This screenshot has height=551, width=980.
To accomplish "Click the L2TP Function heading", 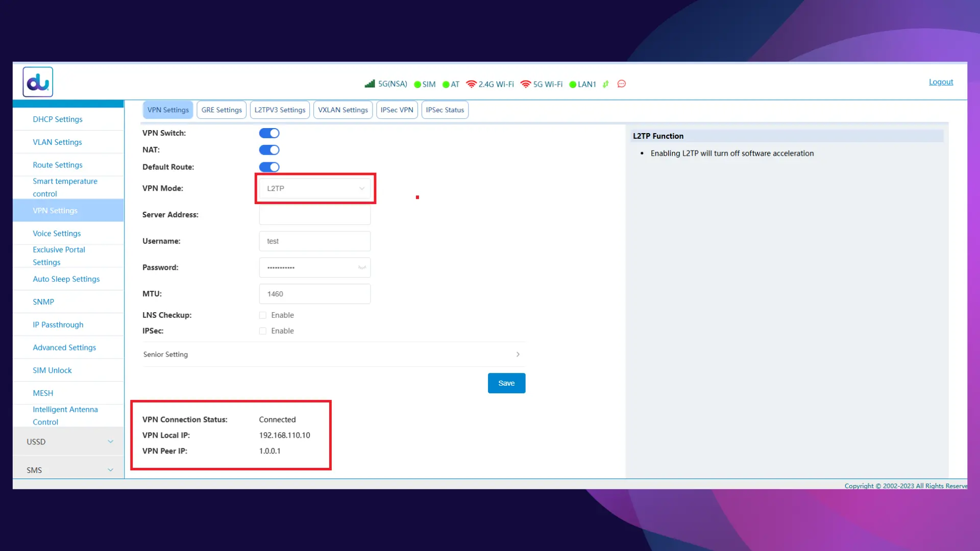I will coord(658,136).
